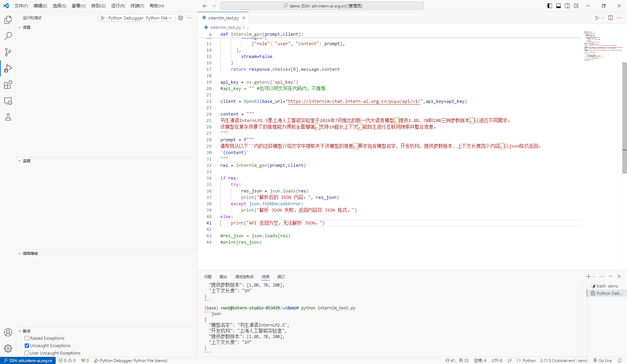
Task: Open launch.json via debug gear icon
Action: click(181, 18)
